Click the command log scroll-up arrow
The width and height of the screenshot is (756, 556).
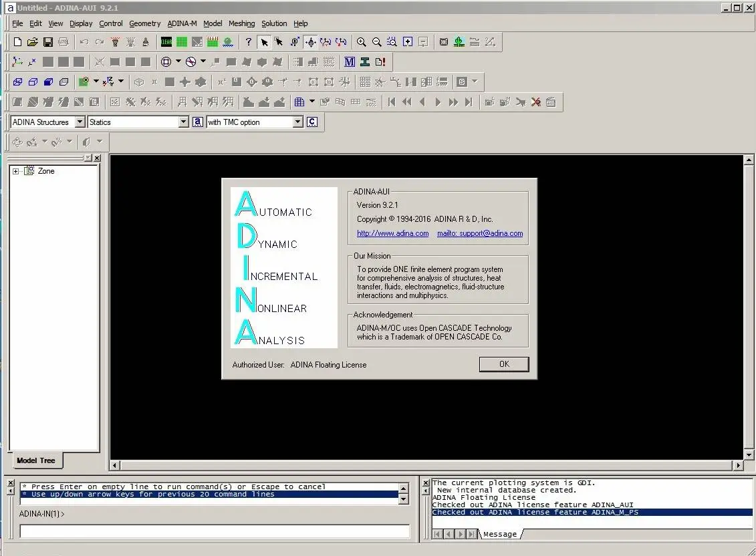pos(404,489)
